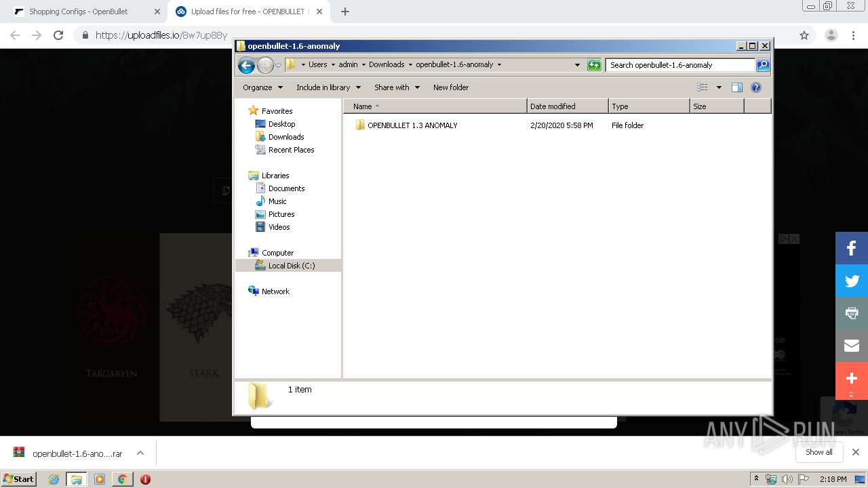Share the page via Facebook icon
This screenshot has width=868, height=488.
852,248
